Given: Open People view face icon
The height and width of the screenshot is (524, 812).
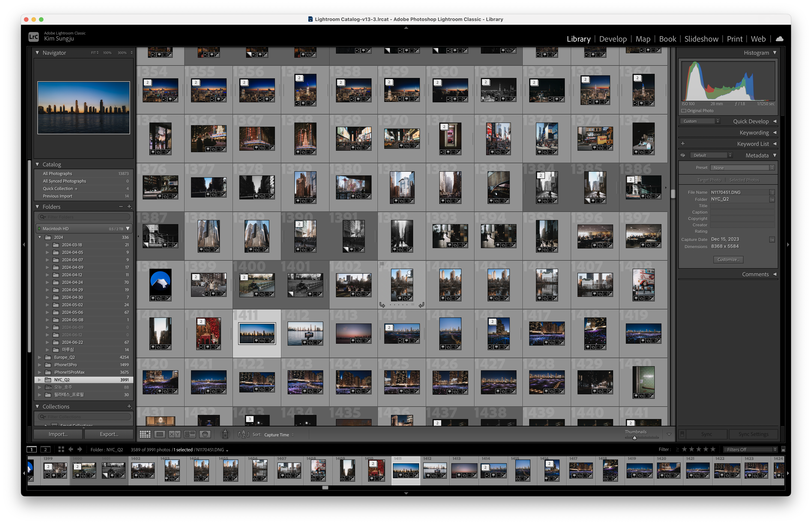Looking at the screenshot, I should [205, 434].
